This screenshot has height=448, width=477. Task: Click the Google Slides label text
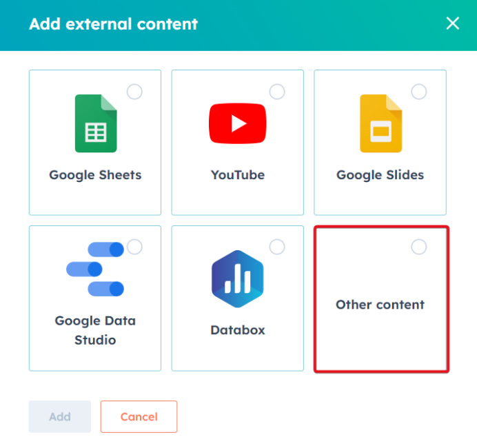(380, 175)
